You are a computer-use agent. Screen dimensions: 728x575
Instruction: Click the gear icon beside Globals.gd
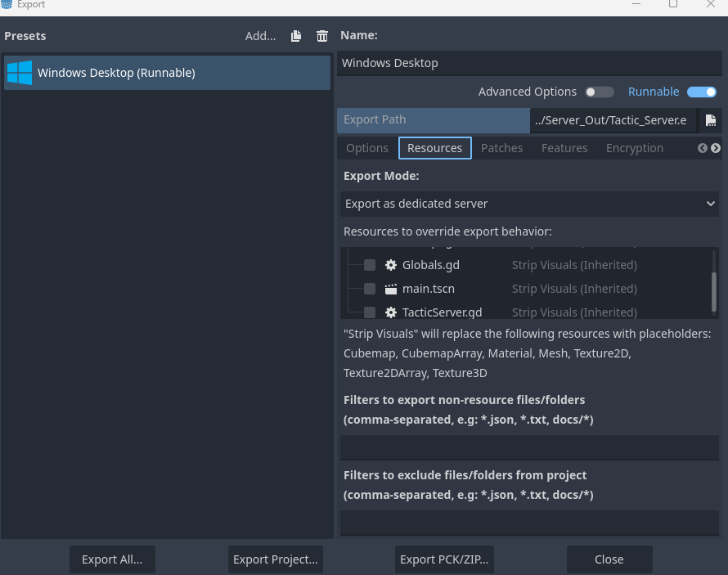click(x=391, y=265)
